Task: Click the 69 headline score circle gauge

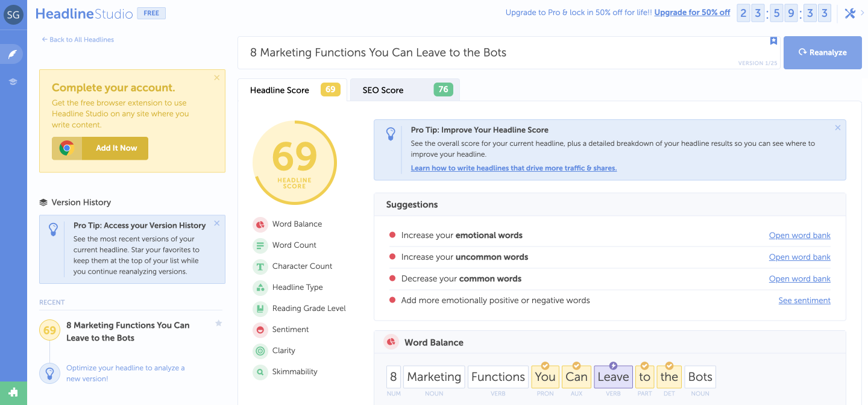Action: tap(294, 163)
